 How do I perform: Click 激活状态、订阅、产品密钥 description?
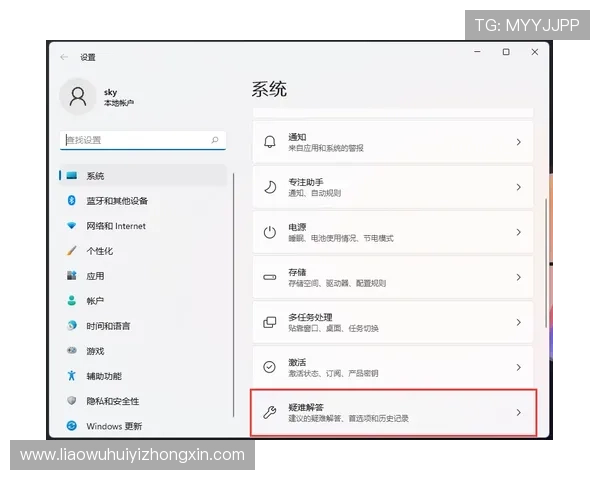click(x=333, y=373)
